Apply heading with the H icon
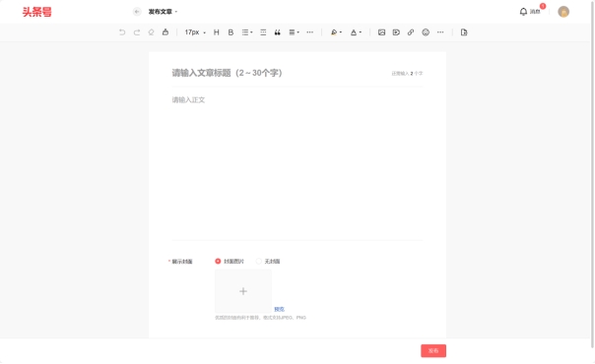The width and height of the screenshot is (595, 364). coord(217,32)
